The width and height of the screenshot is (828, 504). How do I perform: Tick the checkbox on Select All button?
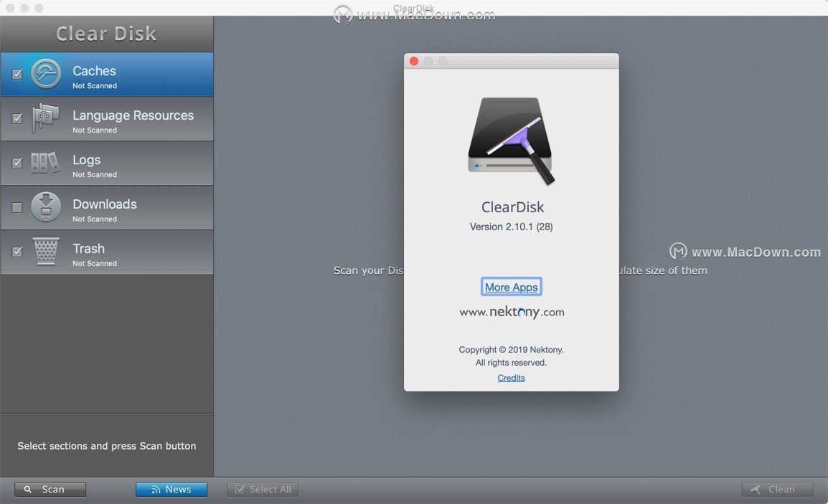(240, 489)
